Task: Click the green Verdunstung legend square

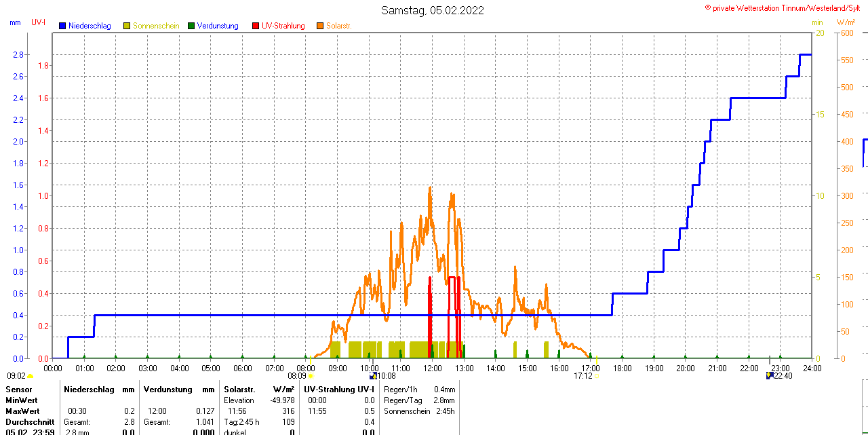Action: (x=191, y=26)
